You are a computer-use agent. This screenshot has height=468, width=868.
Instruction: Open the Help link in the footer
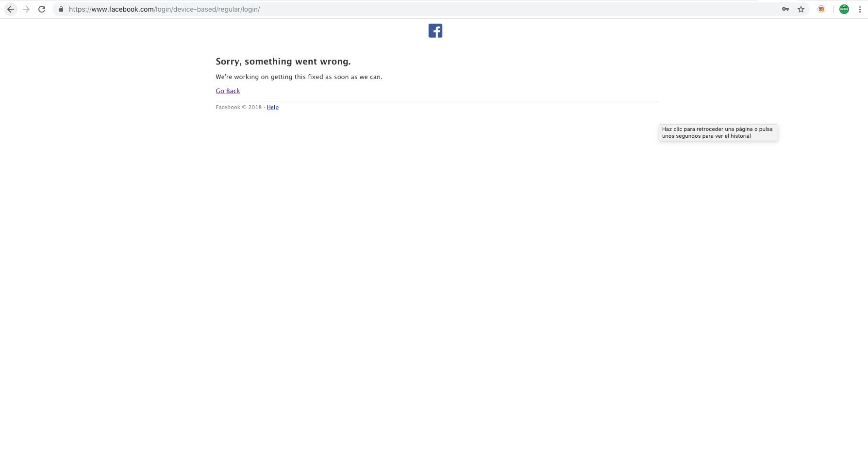click(272, 107)
